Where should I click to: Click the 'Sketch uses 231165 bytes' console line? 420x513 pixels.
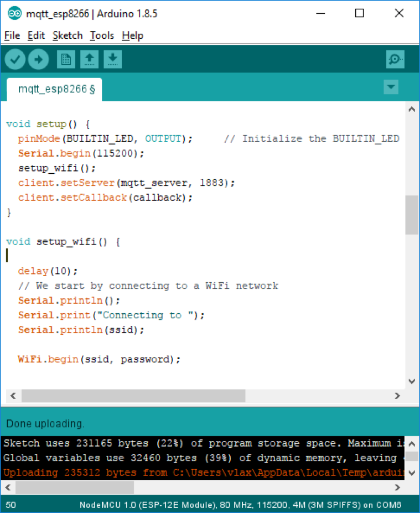pyautogui.click(x=204, y=443)
